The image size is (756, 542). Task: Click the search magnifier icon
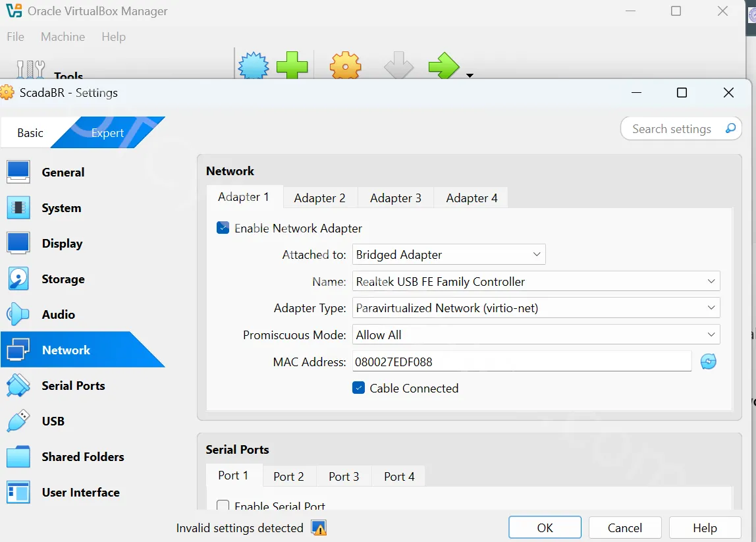pyautogui.click(x=730, y=128)
